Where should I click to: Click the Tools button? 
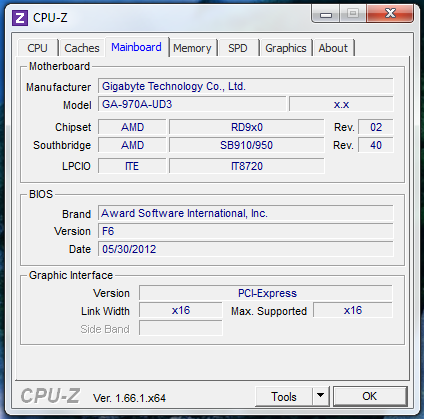click(284, 396)
